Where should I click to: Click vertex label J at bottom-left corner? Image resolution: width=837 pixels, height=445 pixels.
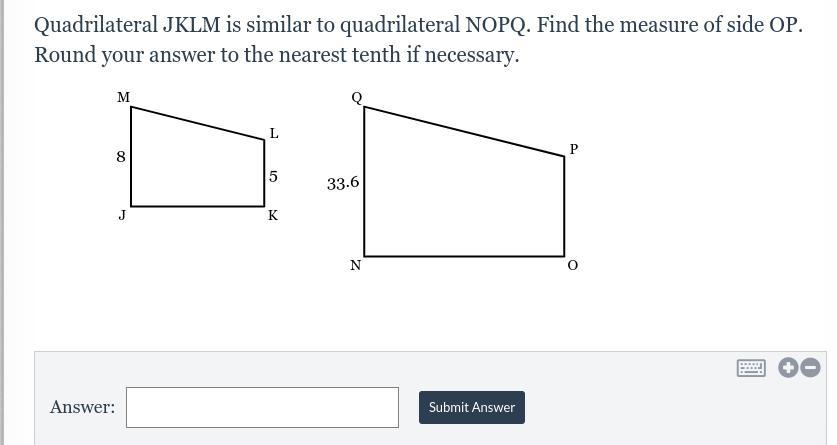tap(122, 215)
